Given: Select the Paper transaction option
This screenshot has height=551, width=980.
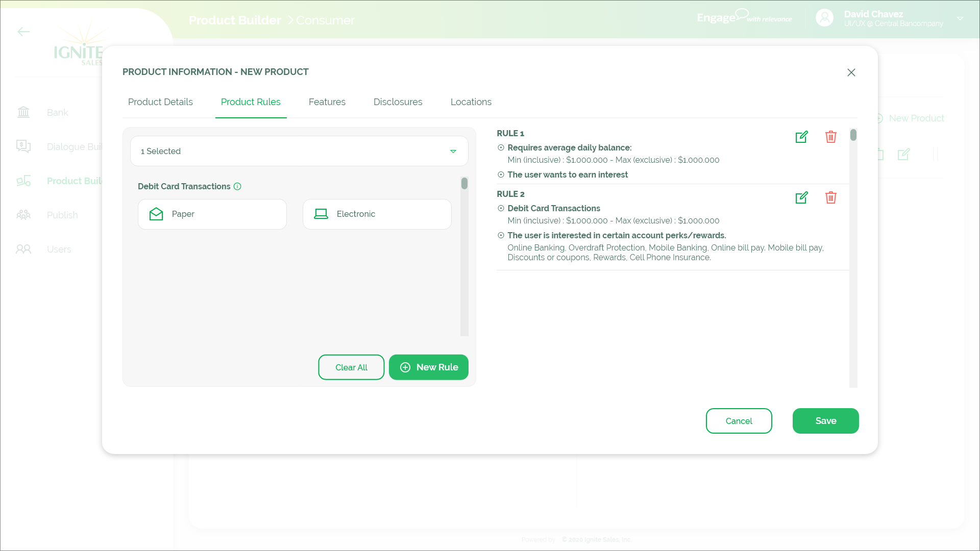Looking at the screenshot, I should click(x=212, y=214).
